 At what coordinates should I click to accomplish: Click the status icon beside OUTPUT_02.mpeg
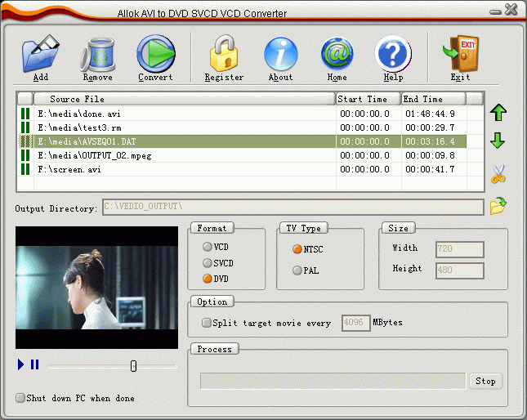tap(25, 155)
